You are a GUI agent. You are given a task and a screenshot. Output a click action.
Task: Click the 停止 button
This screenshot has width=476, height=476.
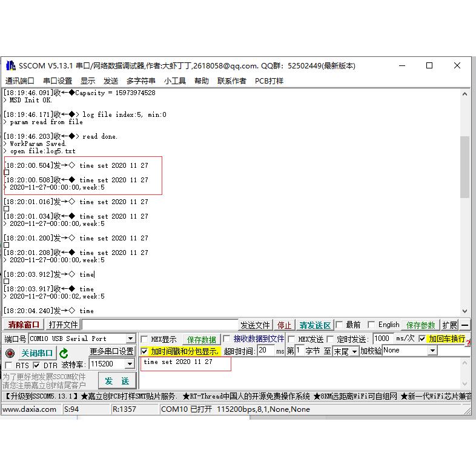pyautogui.click(x=284, y=325)
